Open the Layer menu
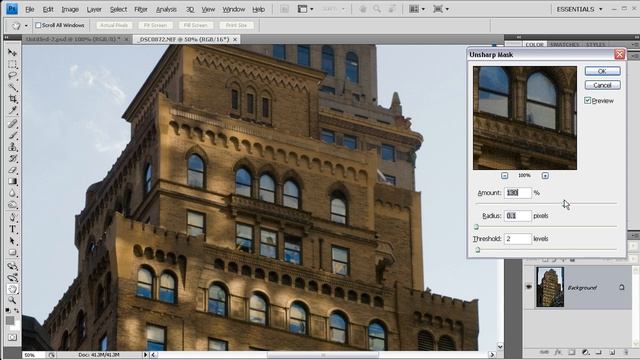The width and height of the screenshot is (640, 360). [x=94, y=9]
